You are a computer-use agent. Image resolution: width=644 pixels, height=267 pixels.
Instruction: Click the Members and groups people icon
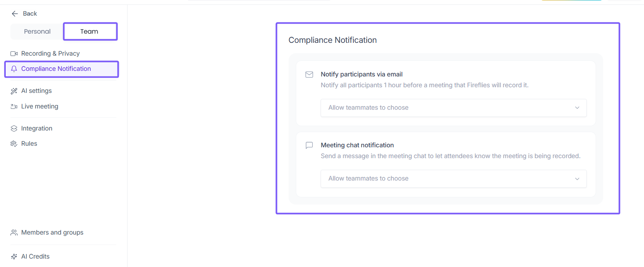14,233
